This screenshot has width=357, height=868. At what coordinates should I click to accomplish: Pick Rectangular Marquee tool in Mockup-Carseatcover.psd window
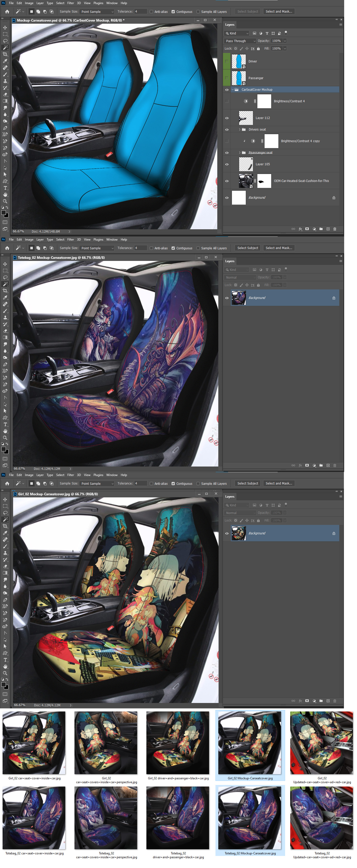[x=5, y=34]
